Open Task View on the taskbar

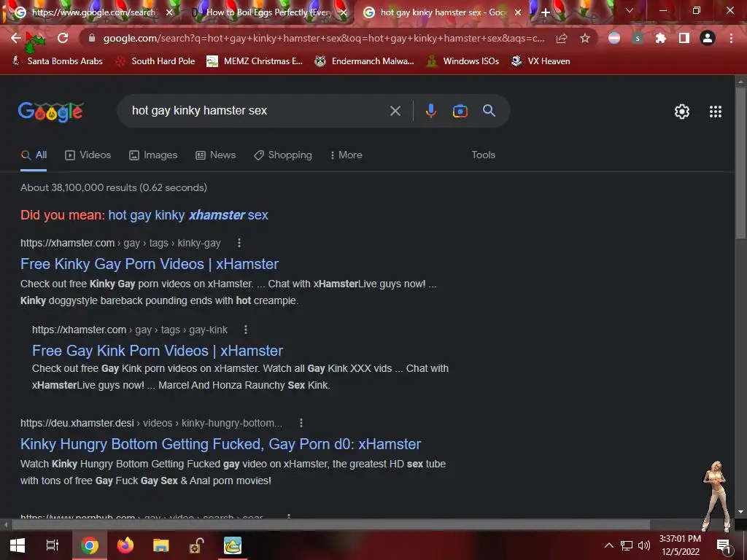coord(53,545)
